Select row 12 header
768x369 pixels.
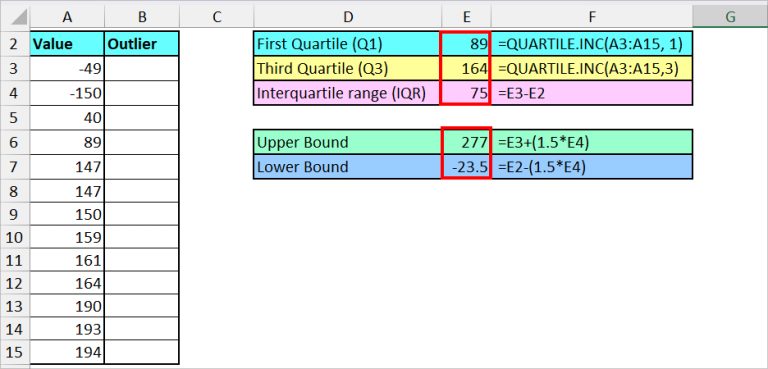click(x=15, y=283)
